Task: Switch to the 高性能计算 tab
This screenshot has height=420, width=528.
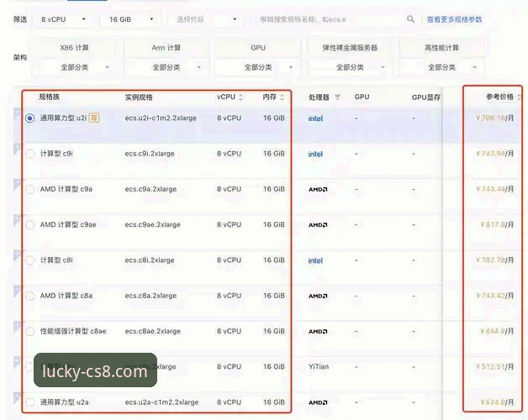Action: pos(441,48)
